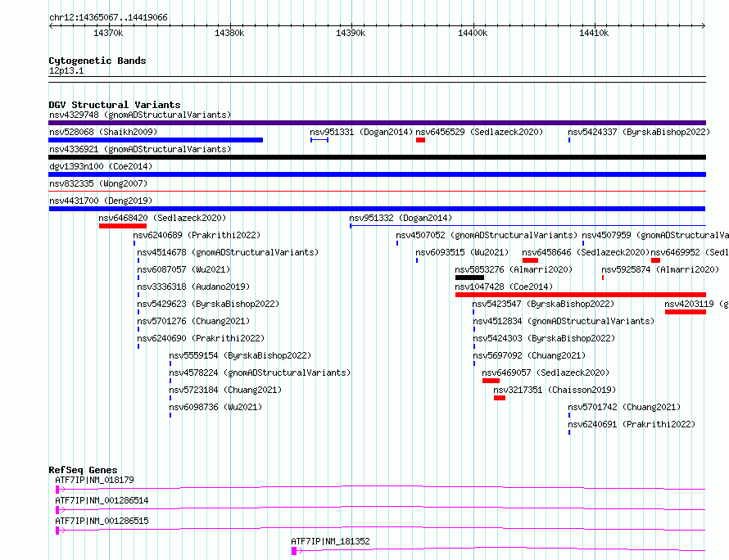Click the nsv3217351 (Chaisson2019) label
Screen dimensions: 729x560
pyautogui.click(x=555, y=390)
